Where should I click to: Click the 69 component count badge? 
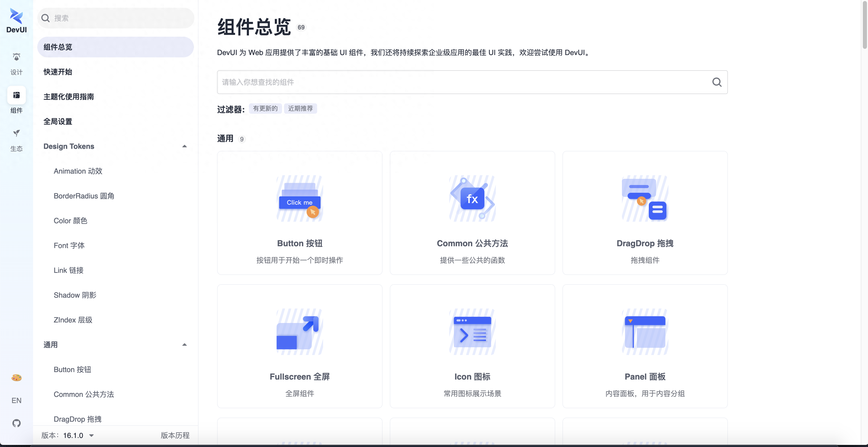(x=301, y=28)
